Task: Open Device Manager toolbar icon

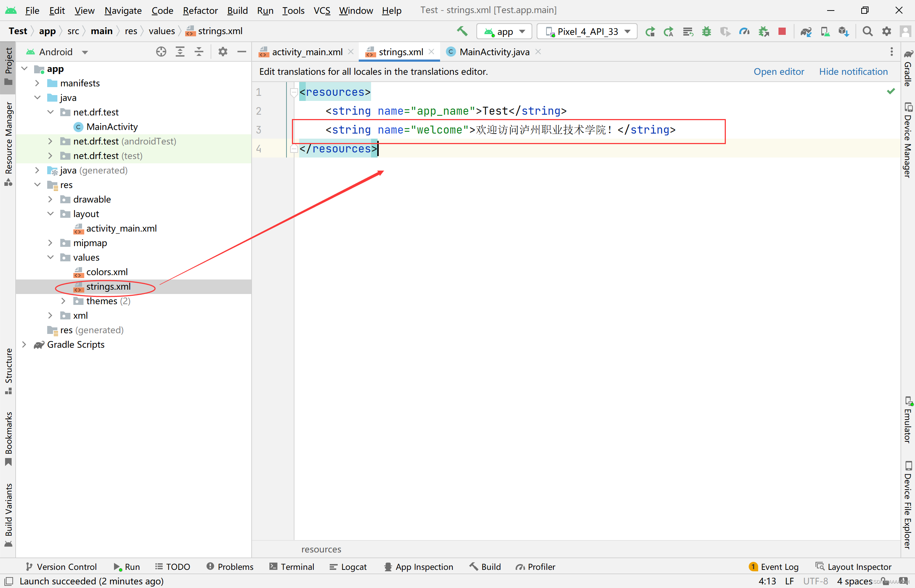Action: tap(825, 31)
